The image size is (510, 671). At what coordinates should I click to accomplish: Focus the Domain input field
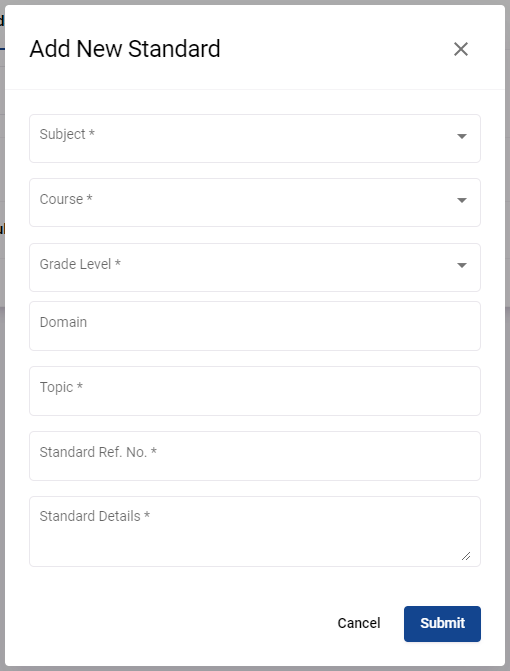point(255,326)
